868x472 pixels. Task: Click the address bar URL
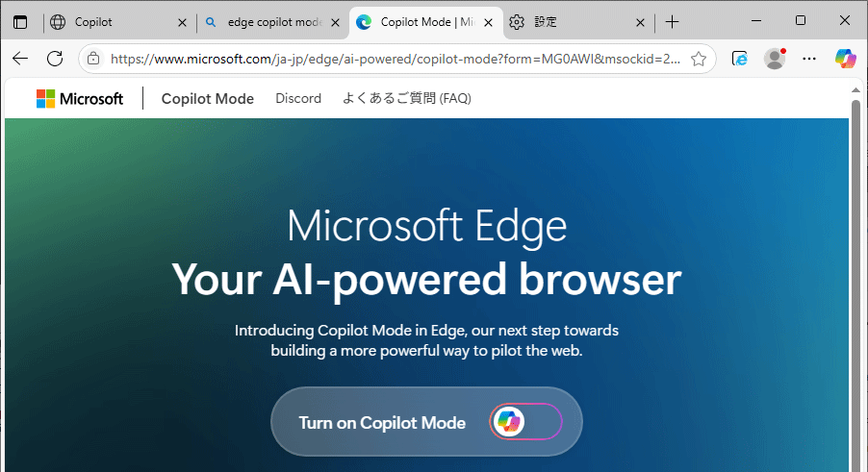396,59
